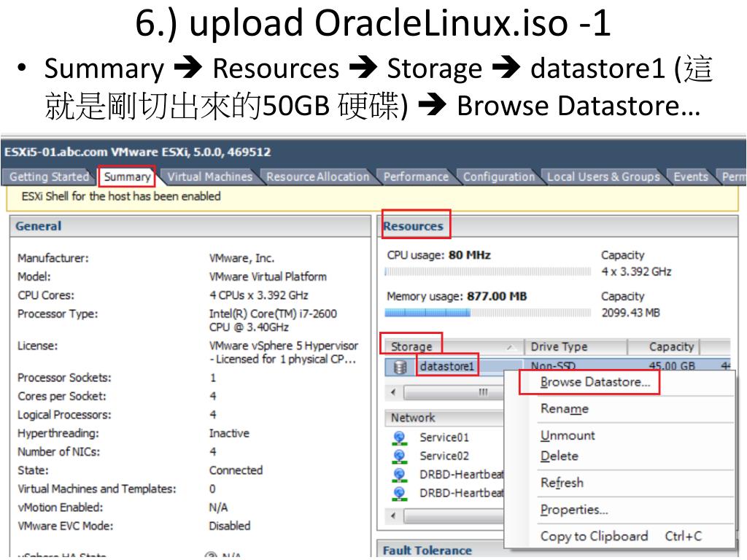Viewport: 747px width, 560px height.
Task: Sort by the Capacity column header
Action: (664, 346)
